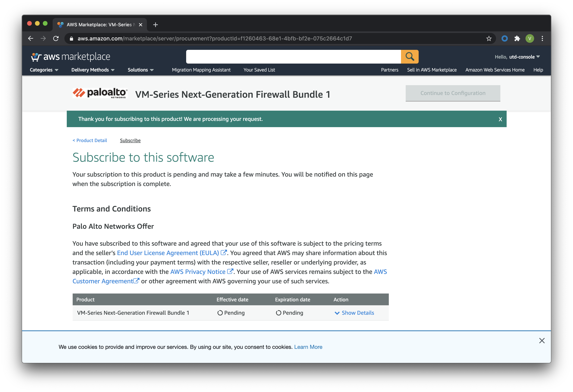The image size is (573, 392).
Task: Click the VM-Series Next-Generation Firewall Bundle 1 table cell
Action: point(133,313)
